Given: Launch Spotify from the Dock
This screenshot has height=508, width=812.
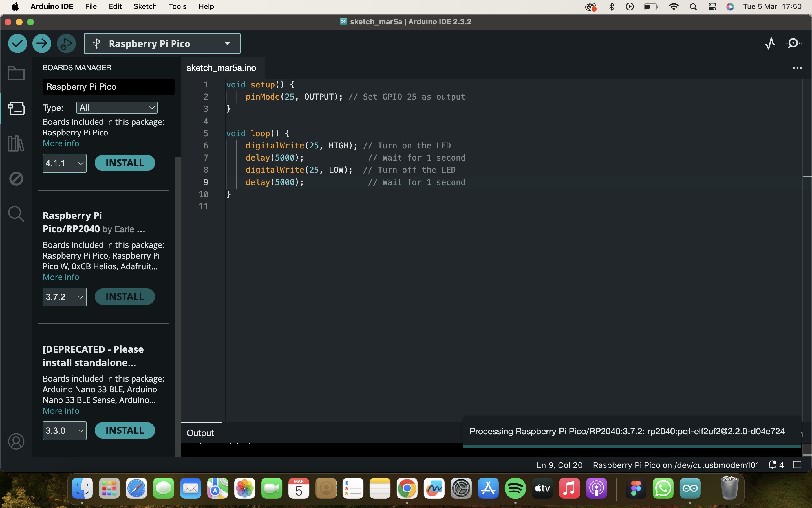Looking at the screenshot, I should (x=515, y=488).
